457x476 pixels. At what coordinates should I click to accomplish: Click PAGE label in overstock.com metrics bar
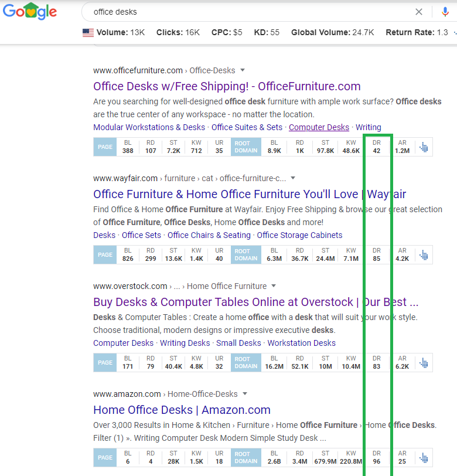(x=105, y=362)
